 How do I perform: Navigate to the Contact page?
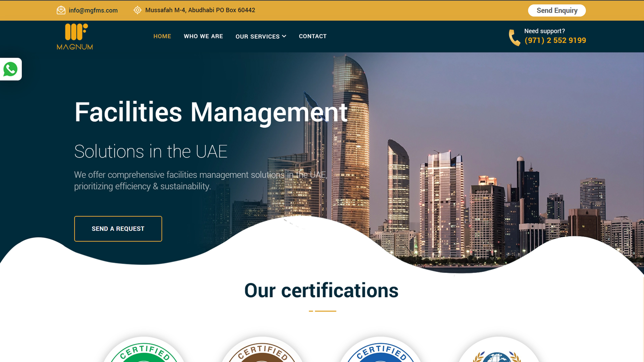313,36
